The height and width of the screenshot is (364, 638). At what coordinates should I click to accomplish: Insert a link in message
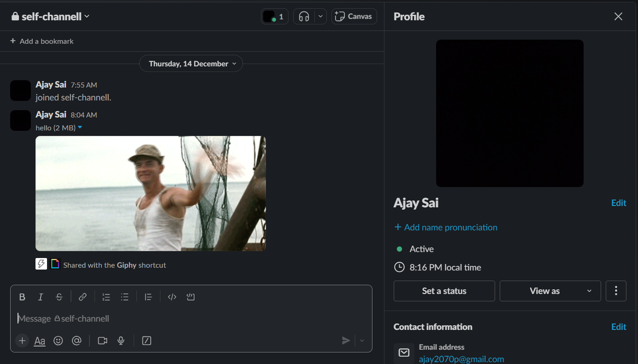[83, 297]
